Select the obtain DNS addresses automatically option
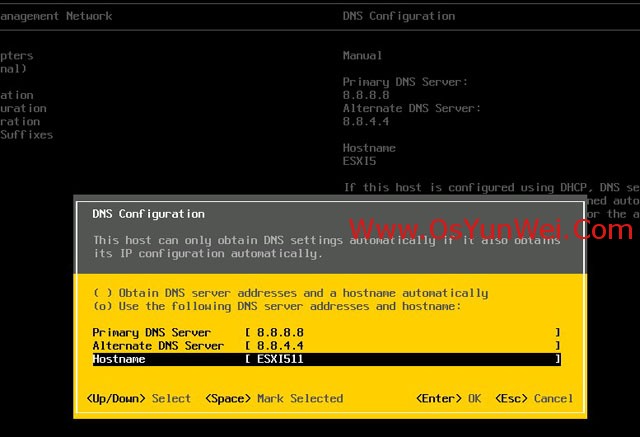Viewport: 640px width, 437px height. point(290,293)
